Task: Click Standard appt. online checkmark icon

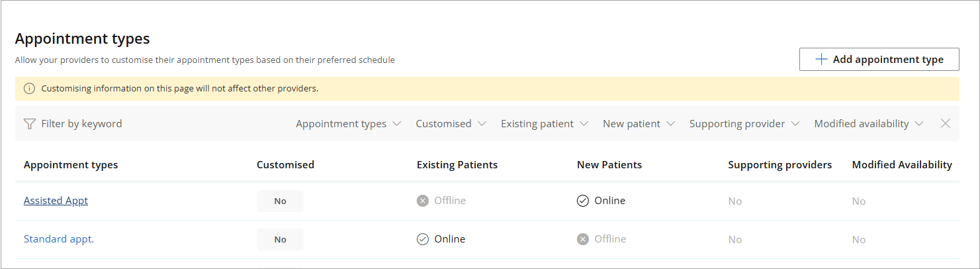Action: (423, 239)
